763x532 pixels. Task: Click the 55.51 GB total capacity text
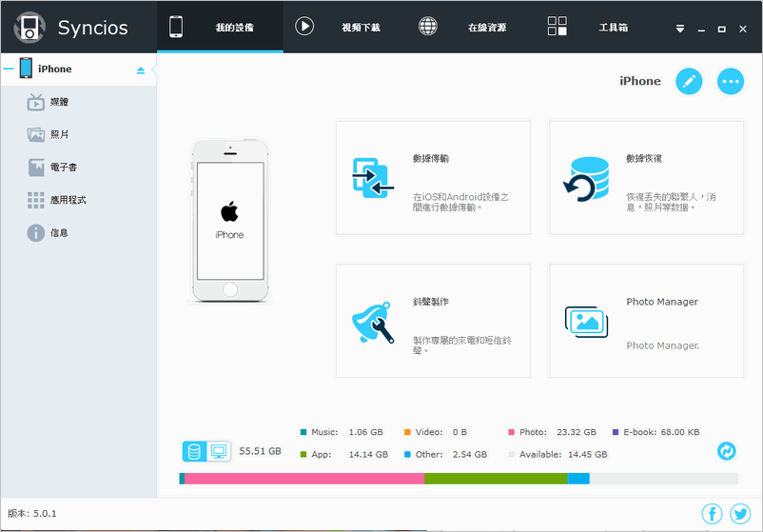pyautogui.click(x=260, y=451)
